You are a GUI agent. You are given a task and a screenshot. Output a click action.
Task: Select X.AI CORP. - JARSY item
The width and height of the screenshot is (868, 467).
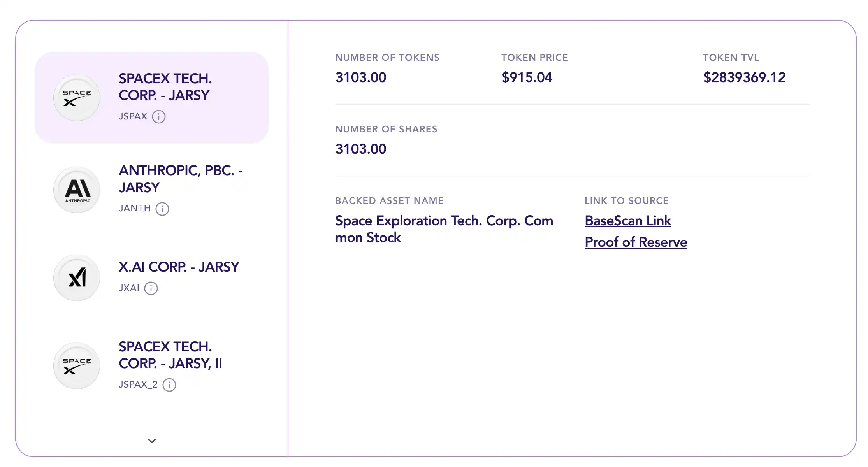(x=179, y=267)
